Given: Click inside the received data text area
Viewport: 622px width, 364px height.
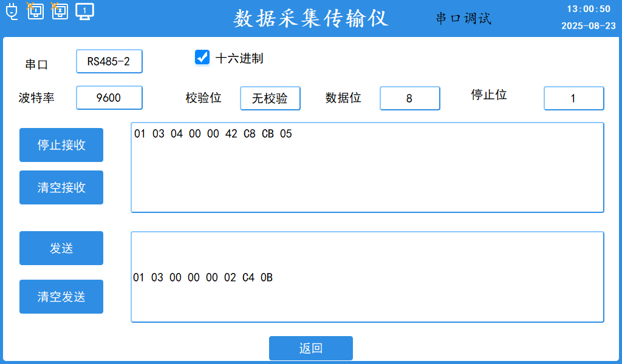Looking at the screenshot, I should tap(367, 167).
